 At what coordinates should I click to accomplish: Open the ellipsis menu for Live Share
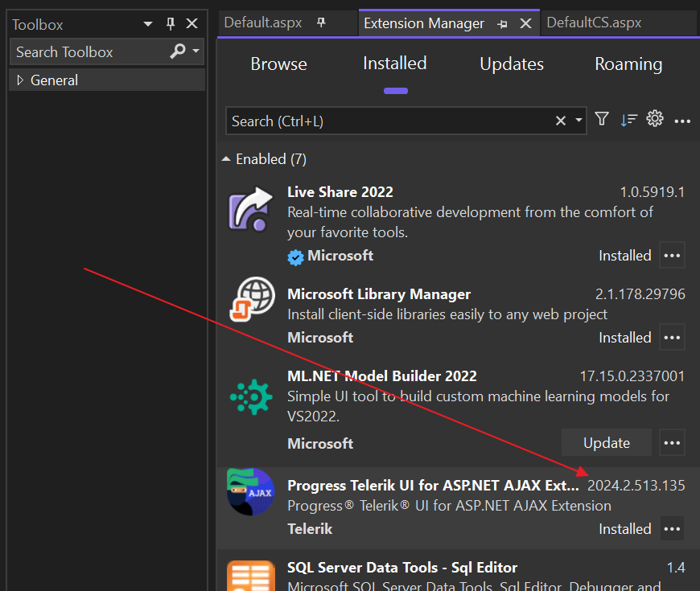[x=672, y=256]
